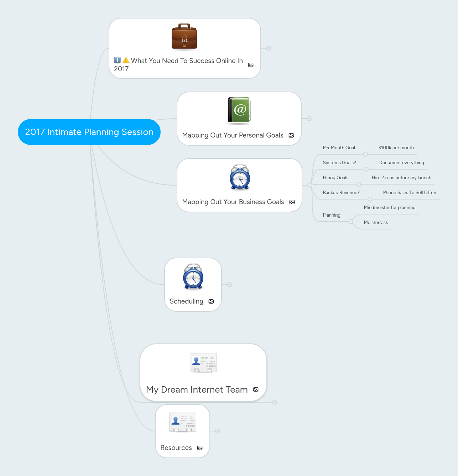The height and width of the screenshot is (476, 458).
Task: Expand the connector circle right of Scheduling node
Action: click(229, 285)
